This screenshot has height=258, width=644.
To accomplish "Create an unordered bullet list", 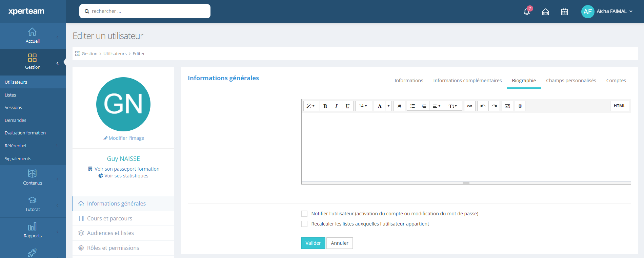I will point(412,106).
